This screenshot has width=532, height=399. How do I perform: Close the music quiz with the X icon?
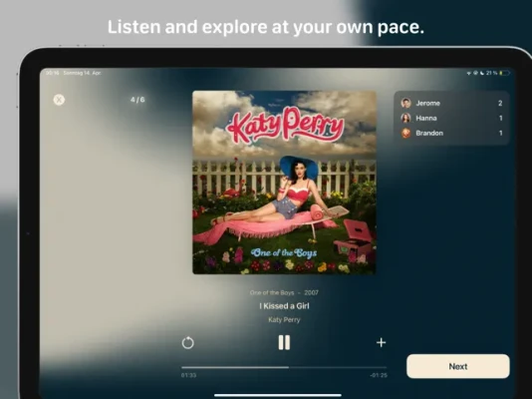(59, 100)
